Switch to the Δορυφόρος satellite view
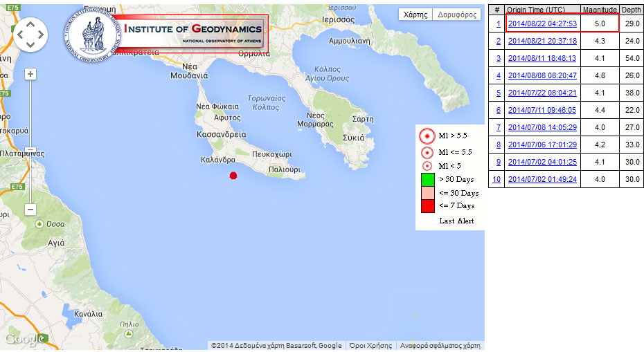Screen dimensions: 644x352 tap(457, 15)
